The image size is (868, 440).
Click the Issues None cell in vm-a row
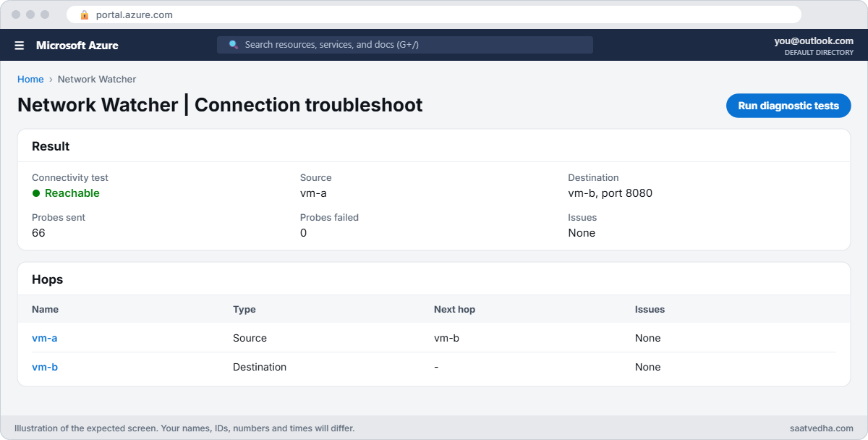(x=648, y=338)
